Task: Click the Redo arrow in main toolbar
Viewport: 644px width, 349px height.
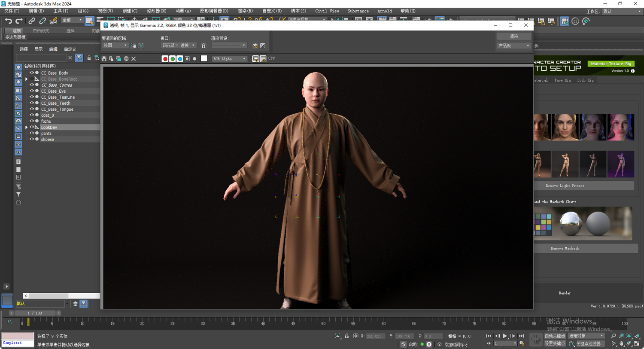Action: click(19, 21)
